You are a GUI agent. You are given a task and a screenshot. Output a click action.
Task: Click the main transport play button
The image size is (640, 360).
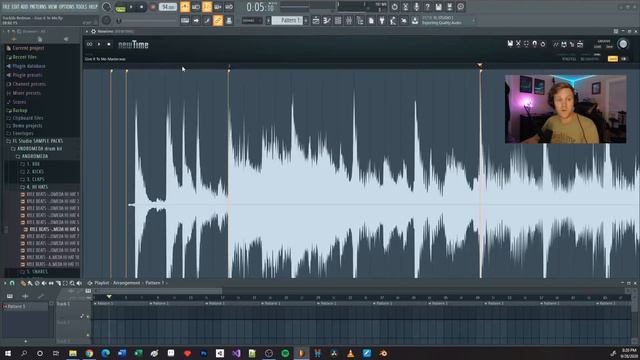tap(131, 7)
